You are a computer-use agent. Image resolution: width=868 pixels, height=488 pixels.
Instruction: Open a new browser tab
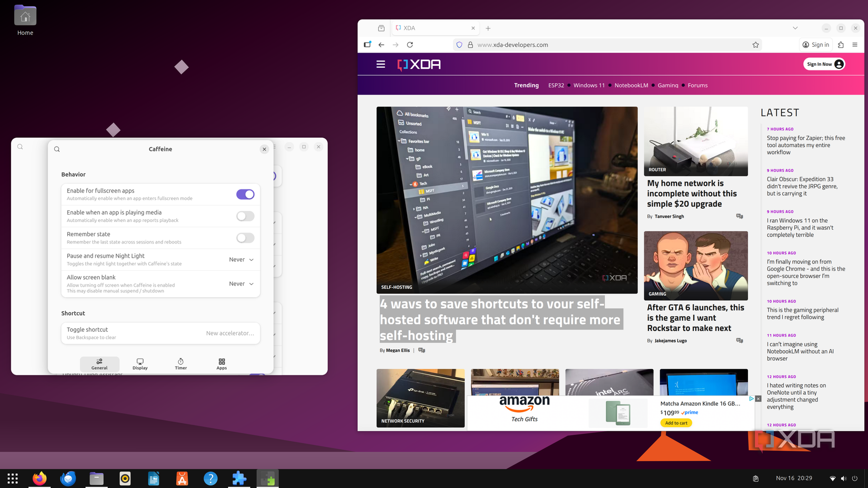coord(488,28)
